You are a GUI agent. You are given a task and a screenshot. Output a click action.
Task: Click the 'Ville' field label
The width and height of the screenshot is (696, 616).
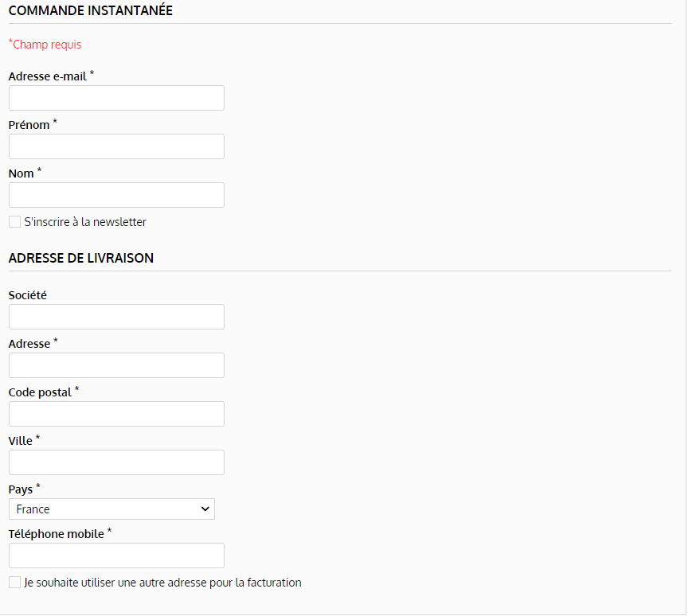tap(21, 441)
